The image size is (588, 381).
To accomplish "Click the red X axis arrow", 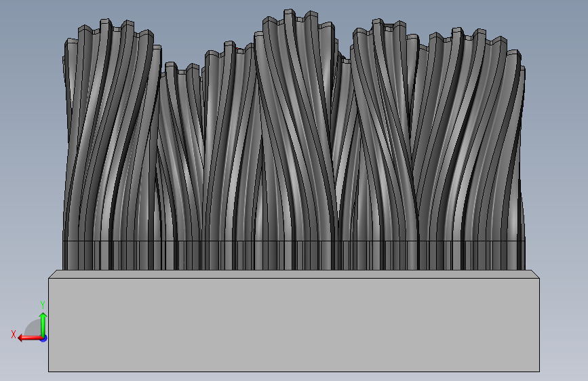I will [x=30, y=338].
